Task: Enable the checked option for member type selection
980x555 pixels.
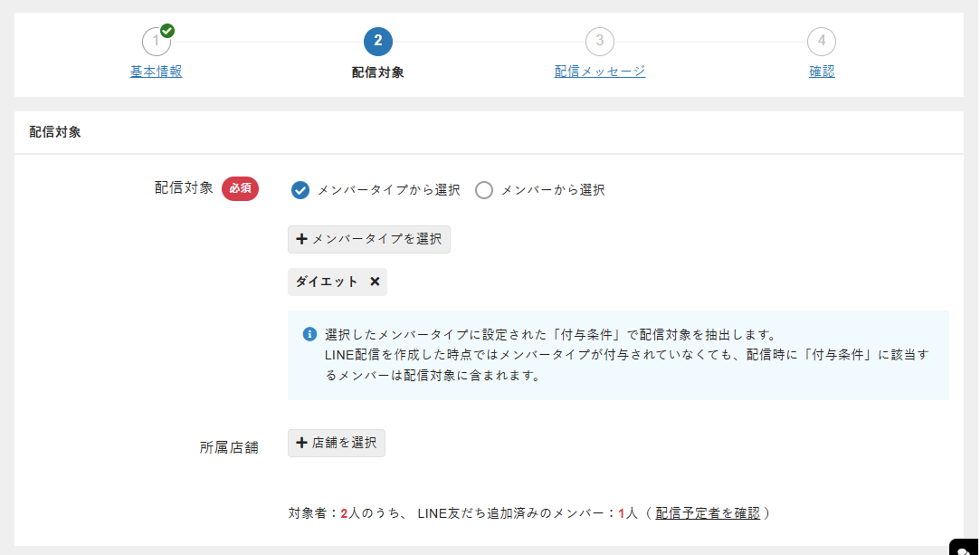Action: [300, 190]
